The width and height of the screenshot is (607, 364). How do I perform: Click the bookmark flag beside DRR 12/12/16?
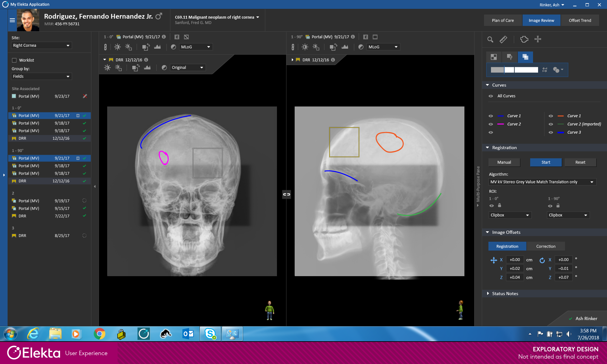click(111, 59)
